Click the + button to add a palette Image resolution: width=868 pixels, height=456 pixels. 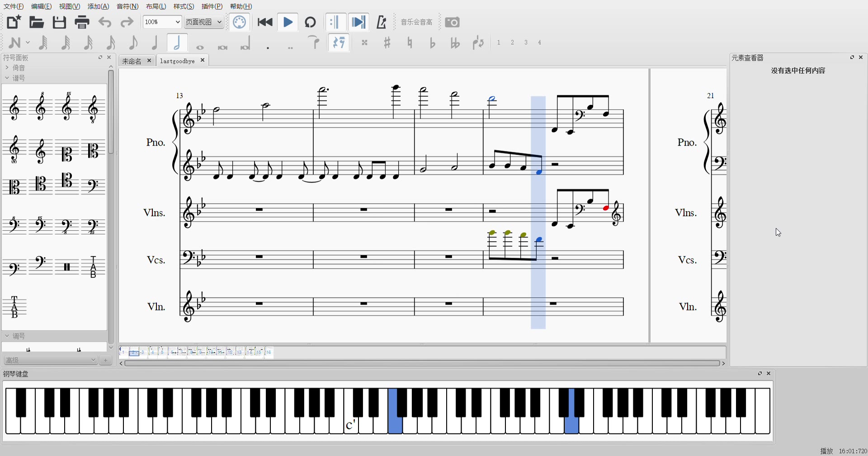coord(106,360)
